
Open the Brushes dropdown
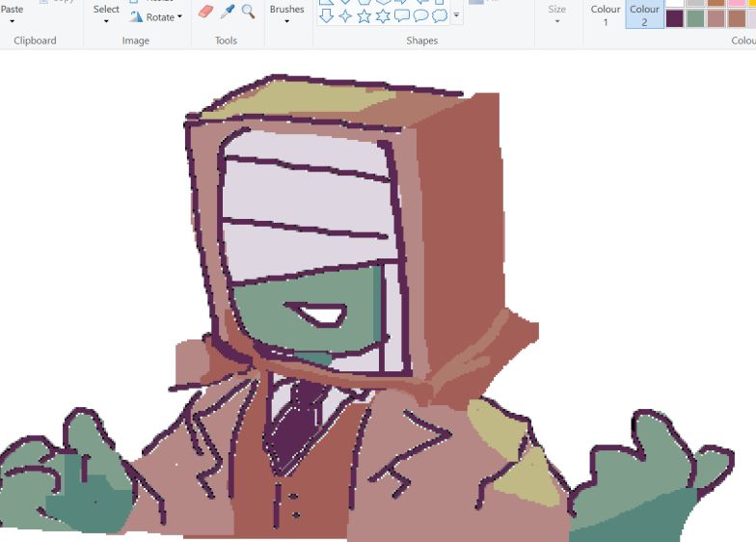(x=287, y=21)
